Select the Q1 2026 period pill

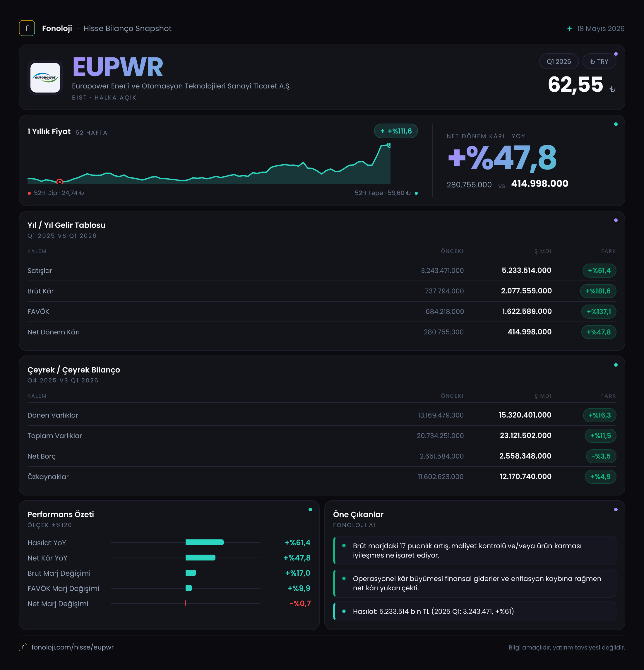point(559,61)
